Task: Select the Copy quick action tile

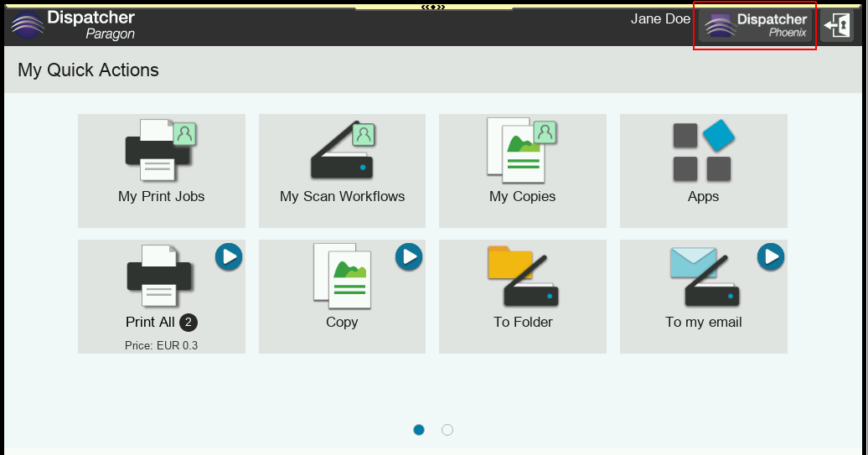Action: (342, 296)
